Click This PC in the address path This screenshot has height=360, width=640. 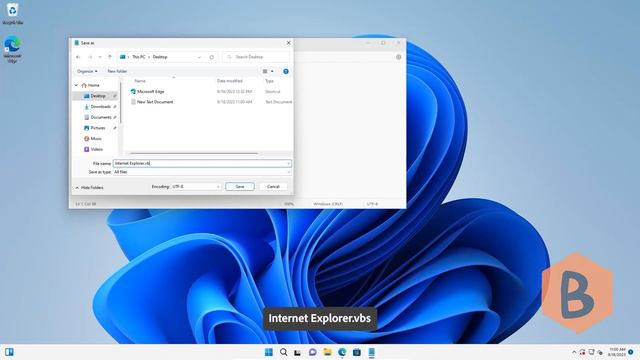pos(138,57)
